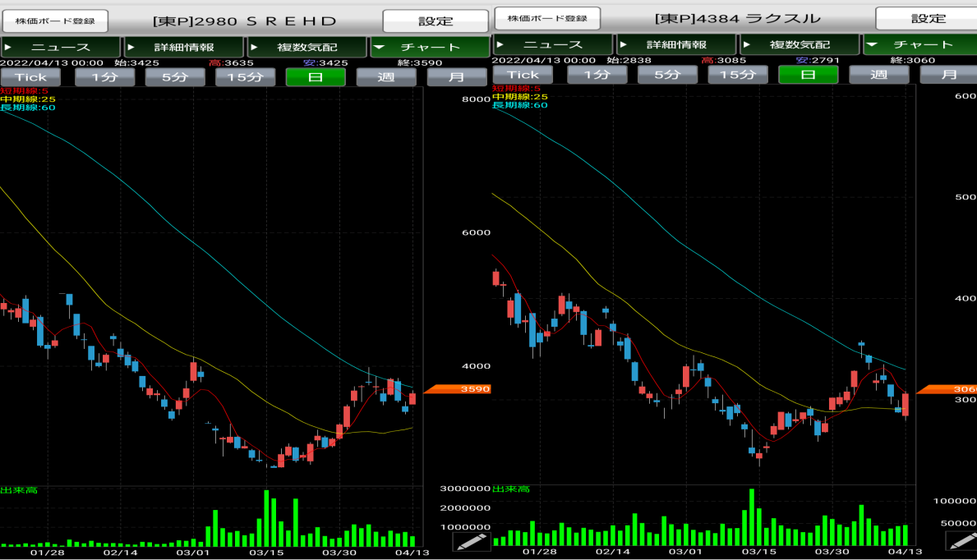977x560 pixels.
Task: Select 1分 interval on SREHD chart
Action: [x=104, y=76]
